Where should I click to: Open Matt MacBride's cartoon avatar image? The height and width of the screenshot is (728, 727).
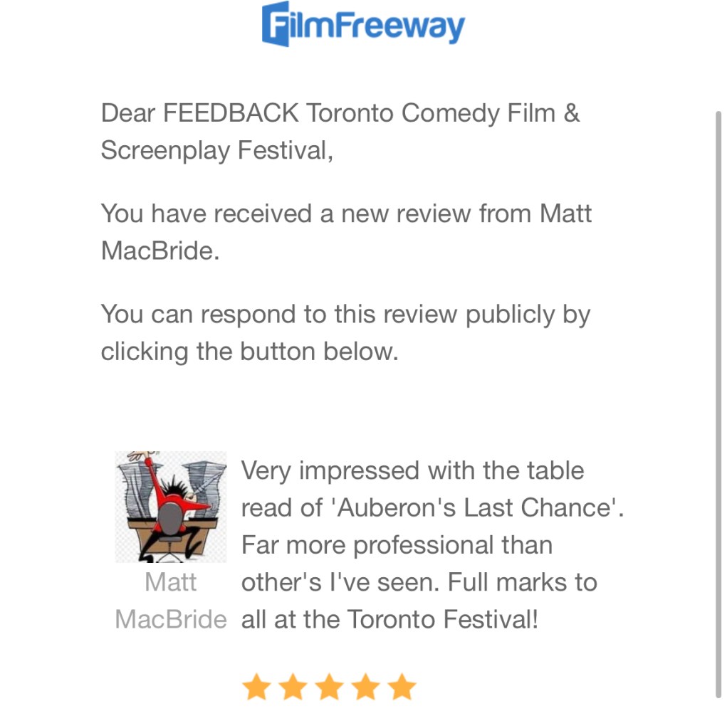171,507
